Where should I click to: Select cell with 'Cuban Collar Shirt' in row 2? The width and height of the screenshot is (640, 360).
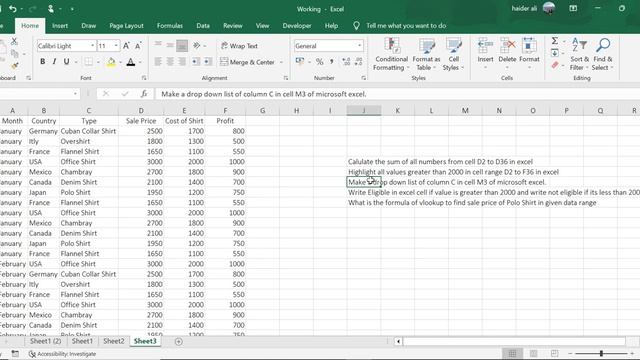(89, 131)
